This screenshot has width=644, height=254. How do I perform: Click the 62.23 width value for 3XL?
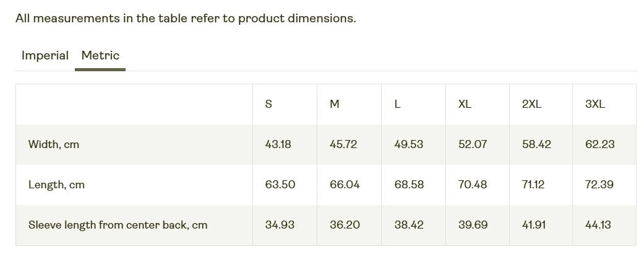600,144
